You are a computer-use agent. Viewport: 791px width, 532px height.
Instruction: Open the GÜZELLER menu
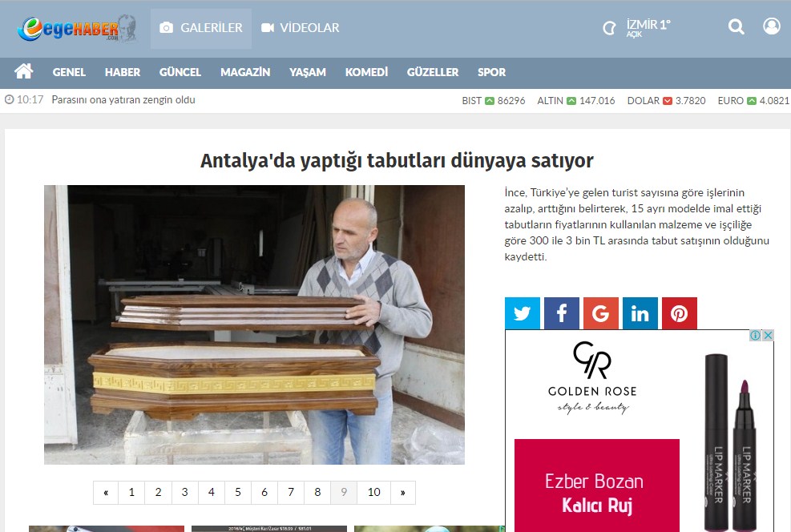[433, 72]
